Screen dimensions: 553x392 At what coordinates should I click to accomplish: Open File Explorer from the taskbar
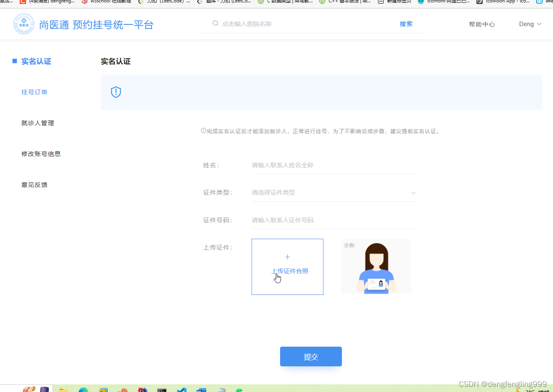point(63,390)
